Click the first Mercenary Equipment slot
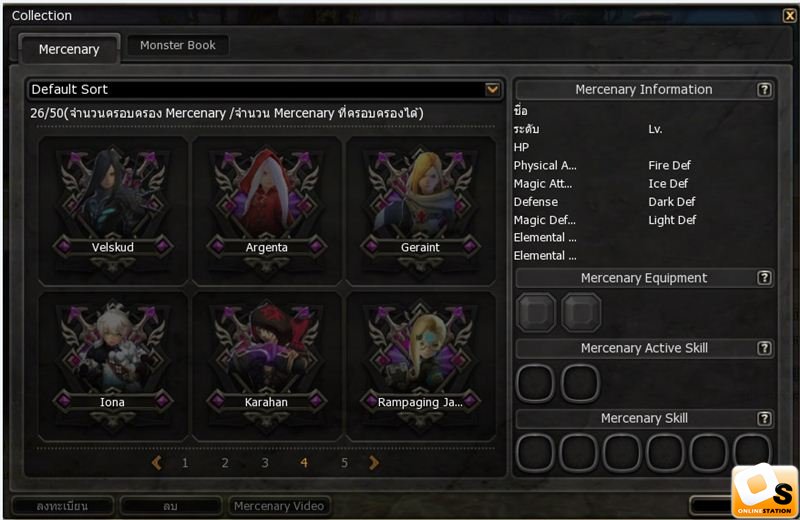800x520 pixels. [535, 312]
